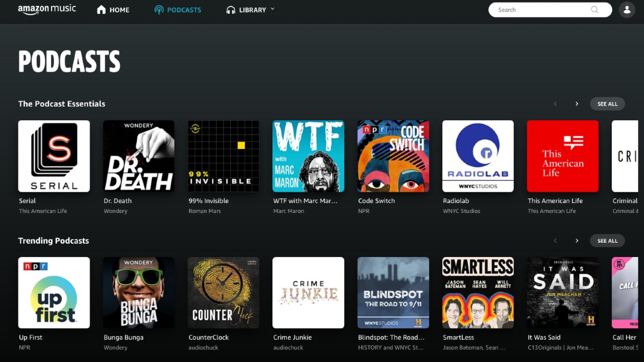
Task: Select the SmartLess podcast cover
Action: point(478,293)
